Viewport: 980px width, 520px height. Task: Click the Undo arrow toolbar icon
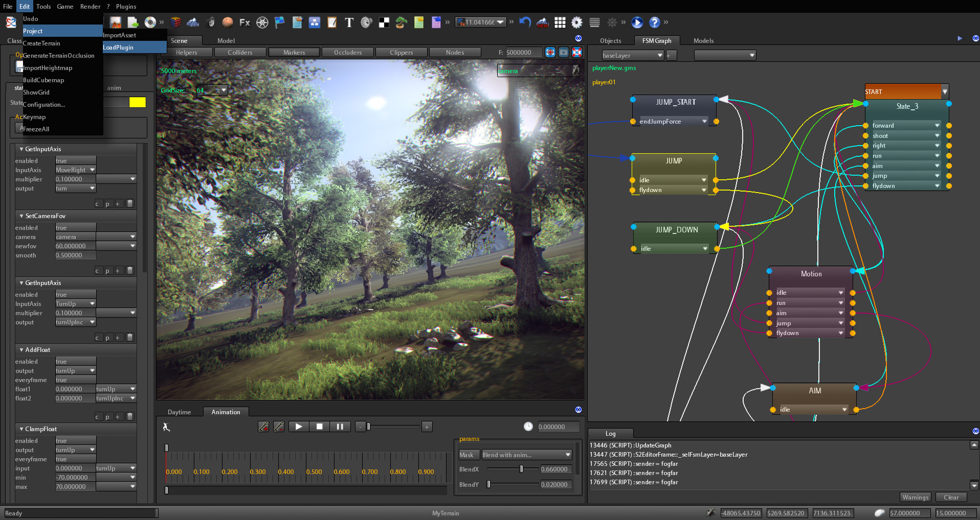(525, 22)
